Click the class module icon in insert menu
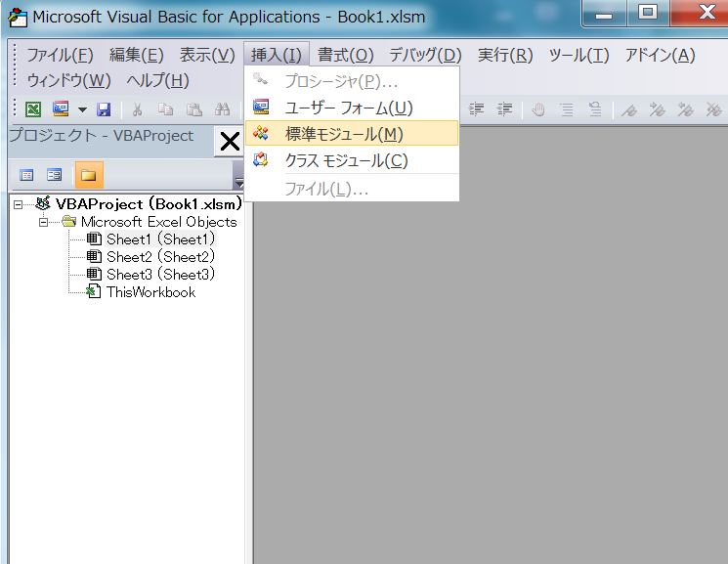This screenshot has width=728, height=564. (x=261, y=159)
